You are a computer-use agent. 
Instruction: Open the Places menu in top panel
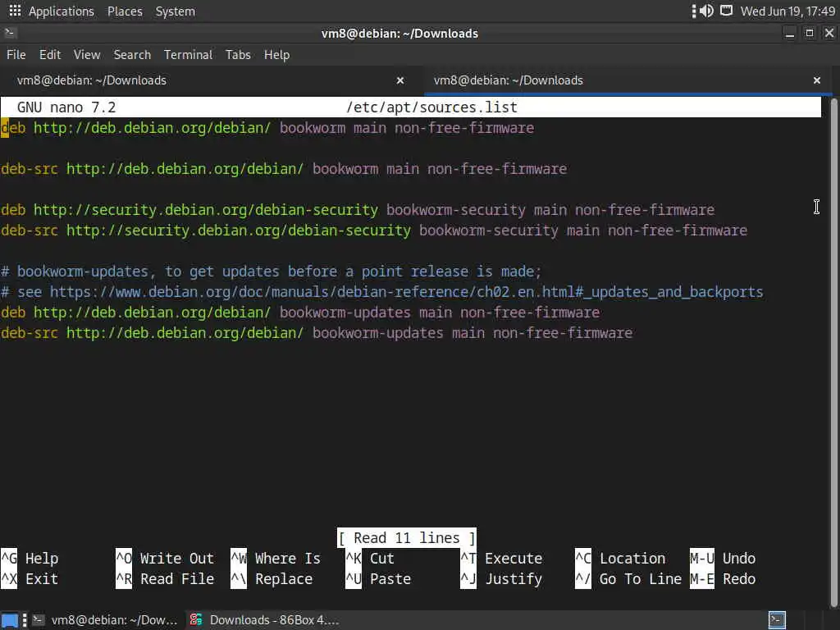tap(125, 11)
